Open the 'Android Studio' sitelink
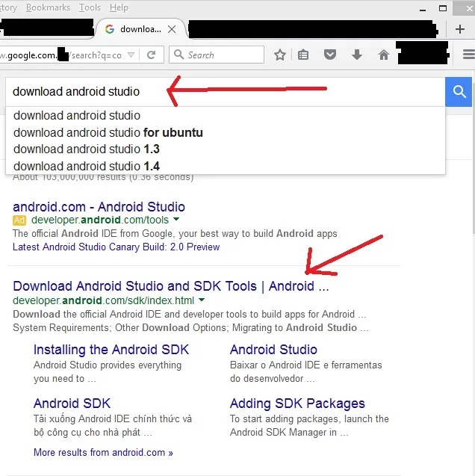 tap(273, 350)
